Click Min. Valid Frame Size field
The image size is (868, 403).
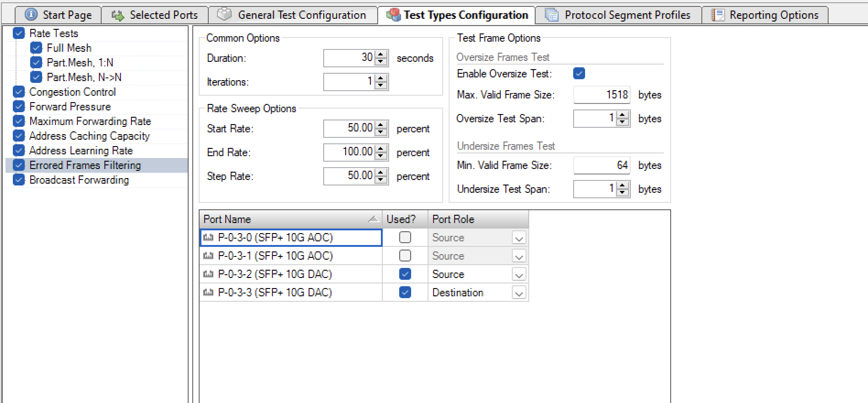[602, 165]
